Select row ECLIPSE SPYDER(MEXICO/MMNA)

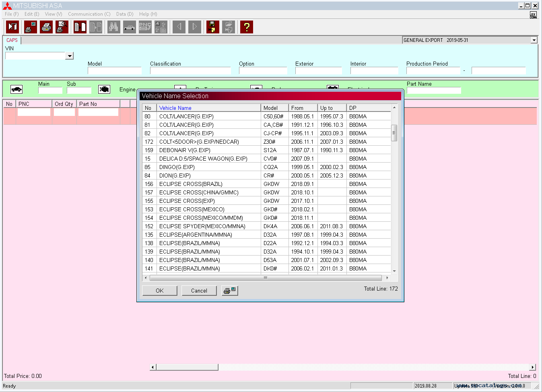[x=267, y=226]
